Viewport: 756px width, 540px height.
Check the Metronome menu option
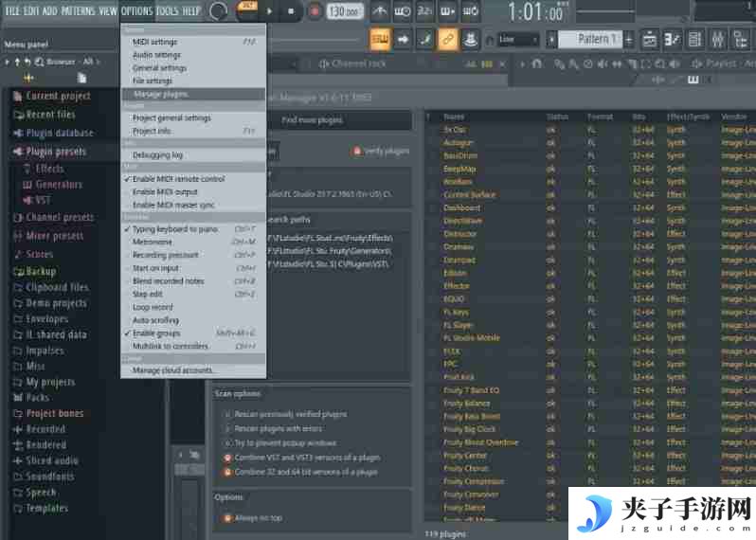(193, 242)
